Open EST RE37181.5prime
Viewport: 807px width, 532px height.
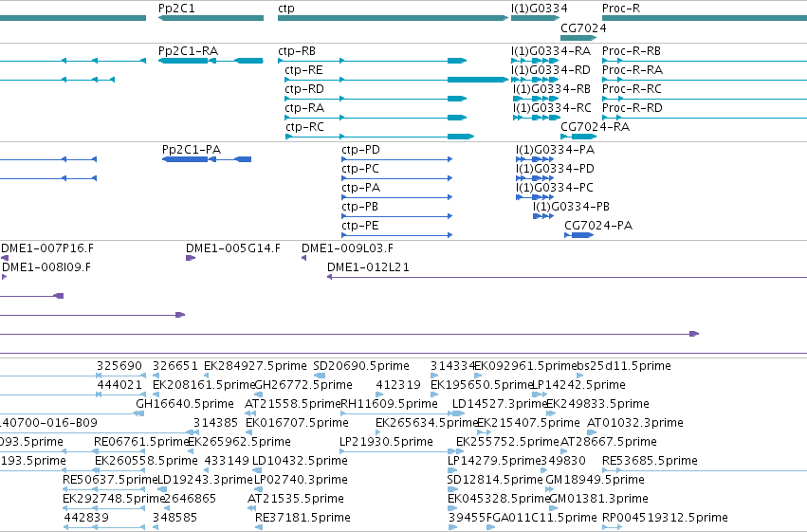pos(303,518)
